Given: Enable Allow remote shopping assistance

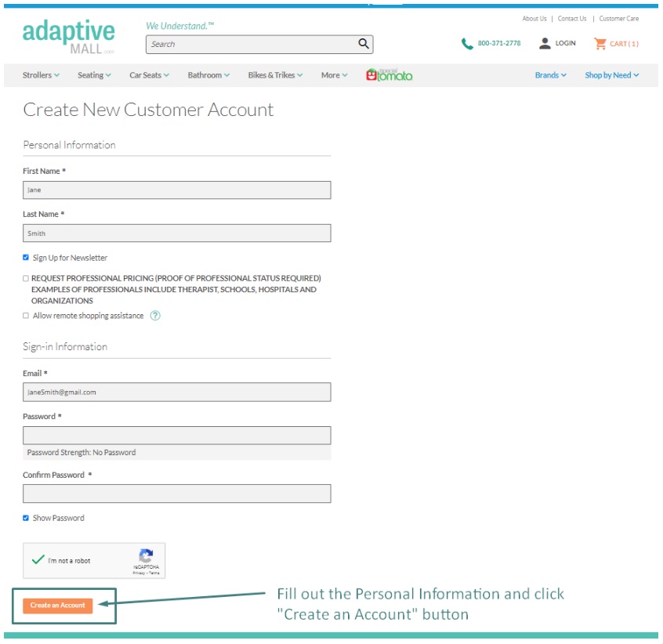Looking at the screenshot, I should [x=26, y=316].
